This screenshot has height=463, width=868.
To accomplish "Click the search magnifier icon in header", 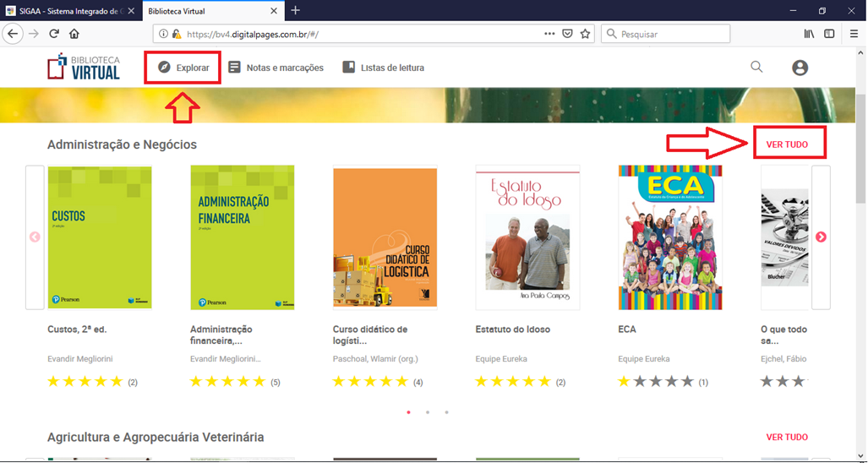I will (756, 68).
